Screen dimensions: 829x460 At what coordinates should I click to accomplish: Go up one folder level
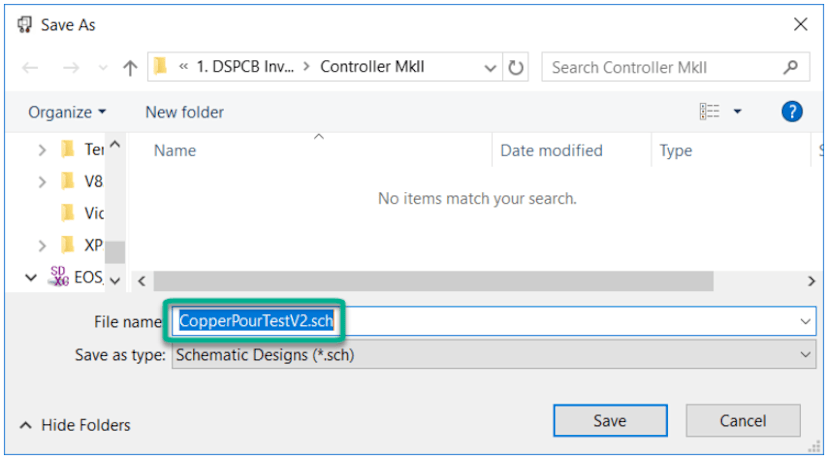(130, 68)
